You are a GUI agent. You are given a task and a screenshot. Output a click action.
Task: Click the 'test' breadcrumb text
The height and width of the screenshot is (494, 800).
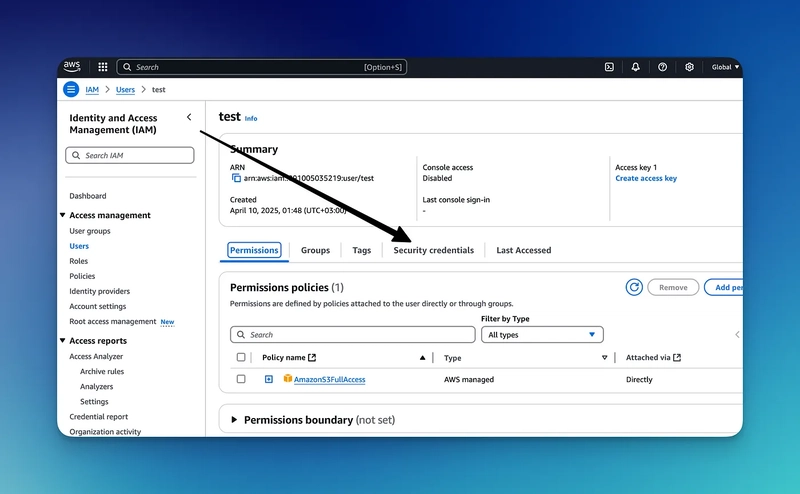(x=159, y=89)
